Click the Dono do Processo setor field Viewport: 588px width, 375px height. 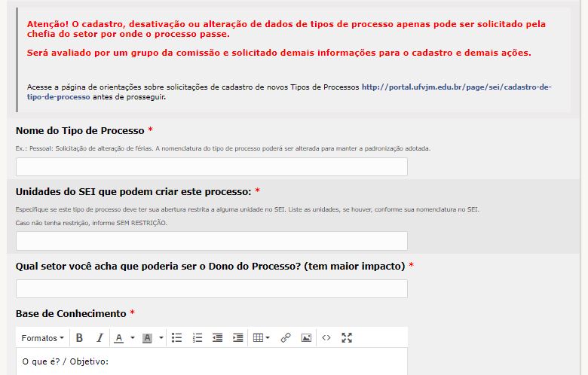[x=211, y=289]
